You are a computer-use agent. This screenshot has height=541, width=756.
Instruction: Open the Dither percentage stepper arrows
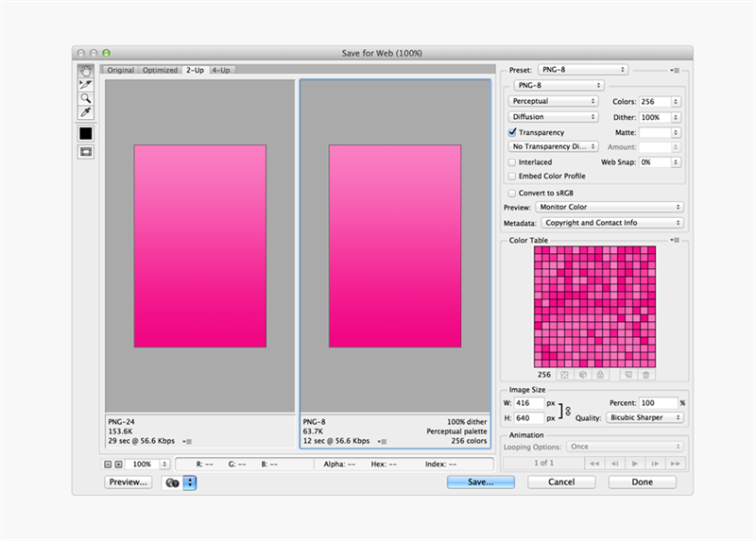tap(676, 117)
